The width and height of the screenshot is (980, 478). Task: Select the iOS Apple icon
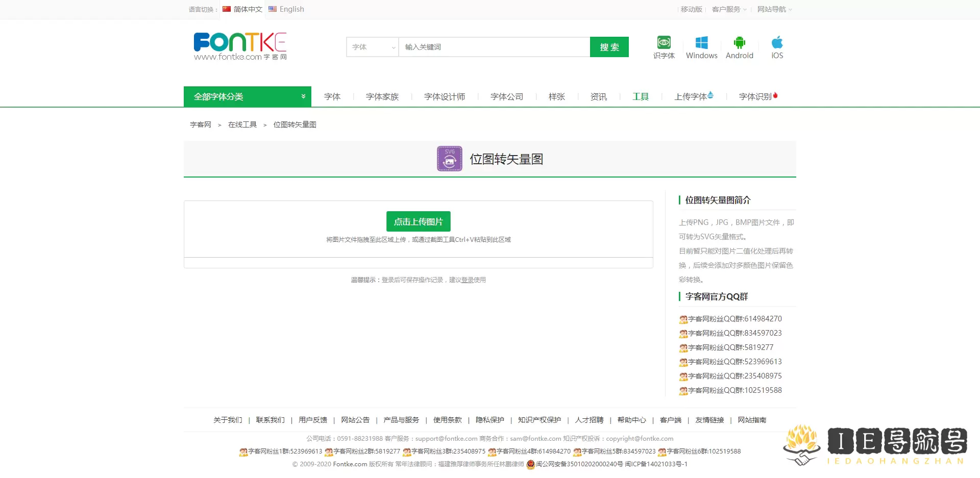tap(777, 43)
